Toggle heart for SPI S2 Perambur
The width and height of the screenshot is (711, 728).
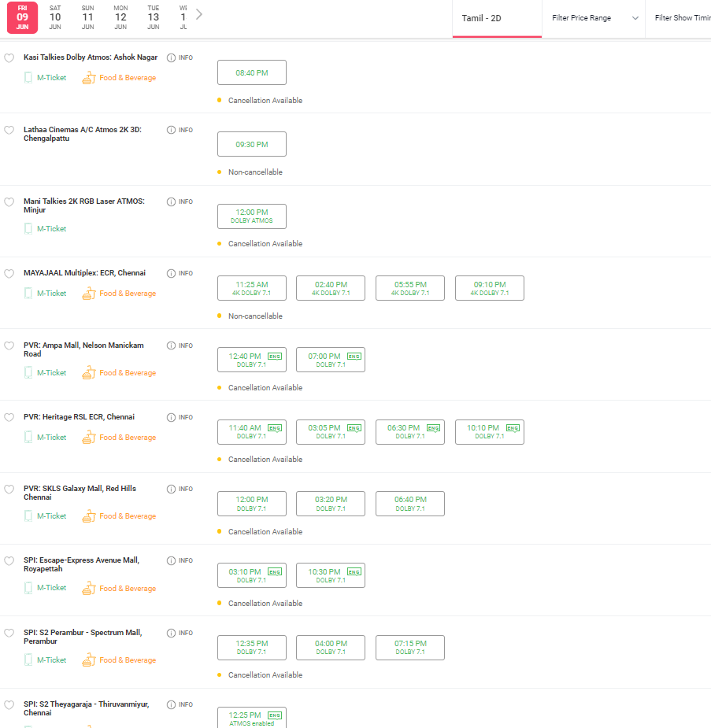tap(9, 634)
